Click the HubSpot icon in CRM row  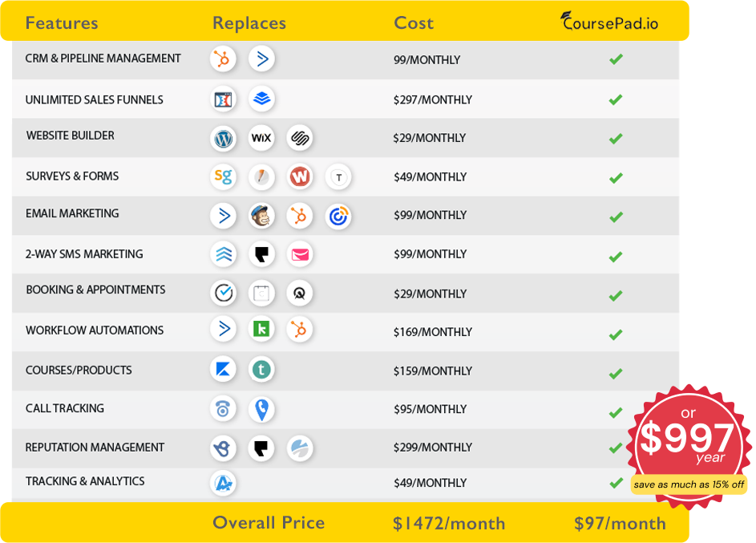pyautogui.click(x=223, y=59)
